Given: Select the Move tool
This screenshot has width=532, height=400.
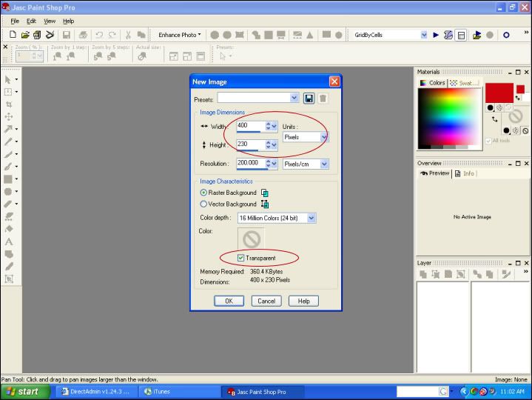Looking at the screenshot, I should (8, 117).
